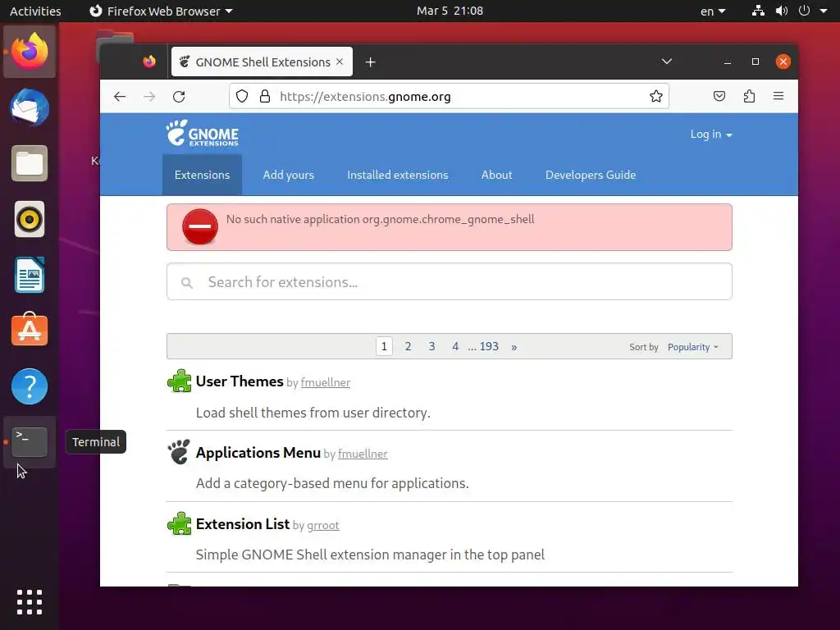Open the clock and calendar menu
This screenshot has height=630, width=840.
[450, 11]
